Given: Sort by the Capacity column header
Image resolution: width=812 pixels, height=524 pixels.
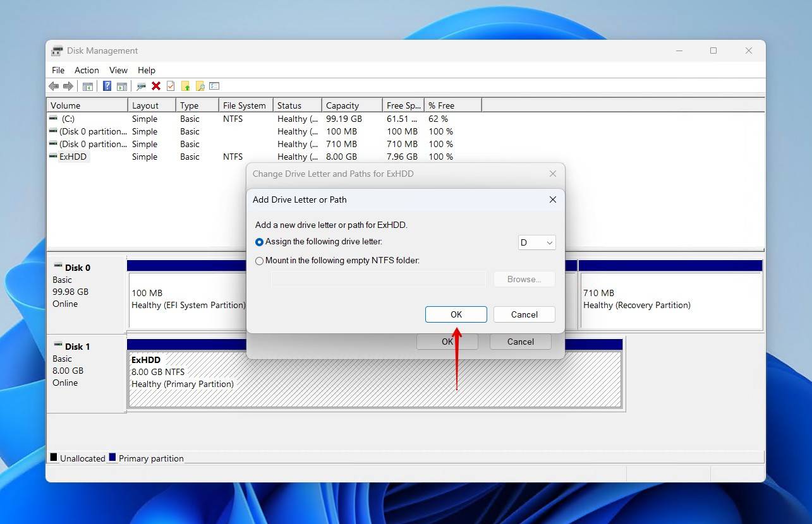Looking at the screenshot, I should point(352,105).
